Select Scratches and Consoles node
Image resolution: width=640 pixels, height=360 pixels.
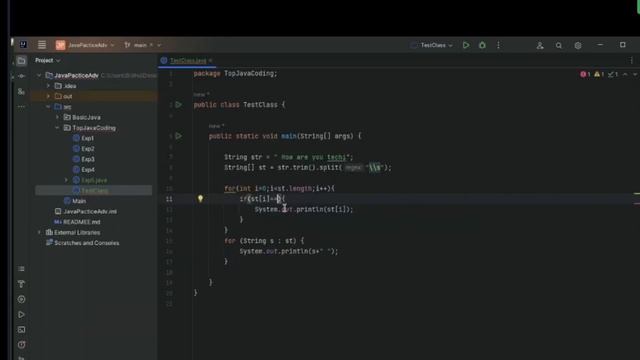pos(87,243)
